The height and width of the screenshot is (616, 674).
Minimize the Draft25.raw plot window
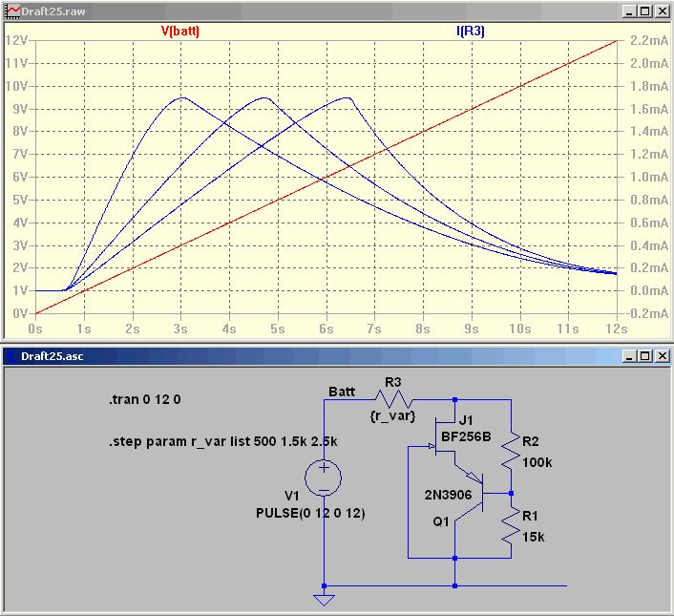[x=629, y=11]
